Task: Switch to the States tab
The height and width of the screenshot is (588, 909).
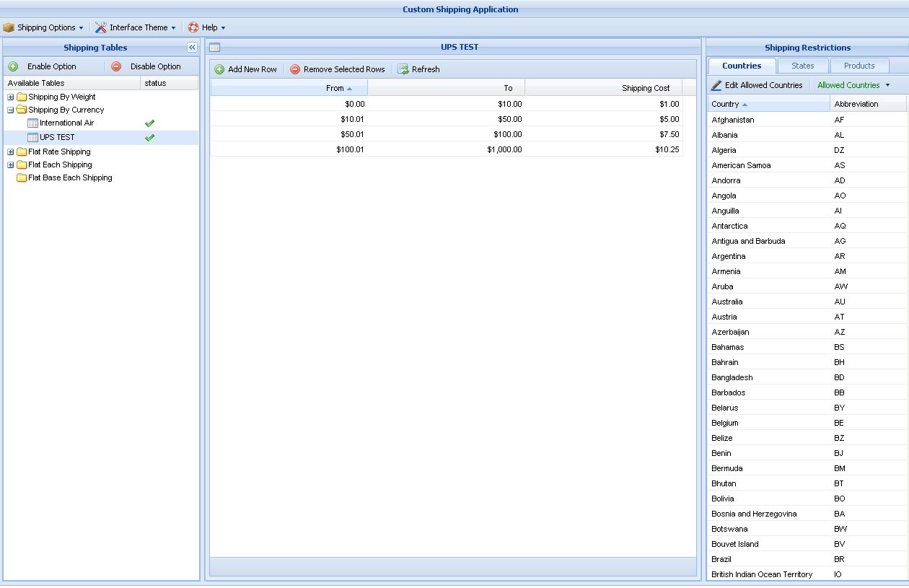Action: pos(803,66)
